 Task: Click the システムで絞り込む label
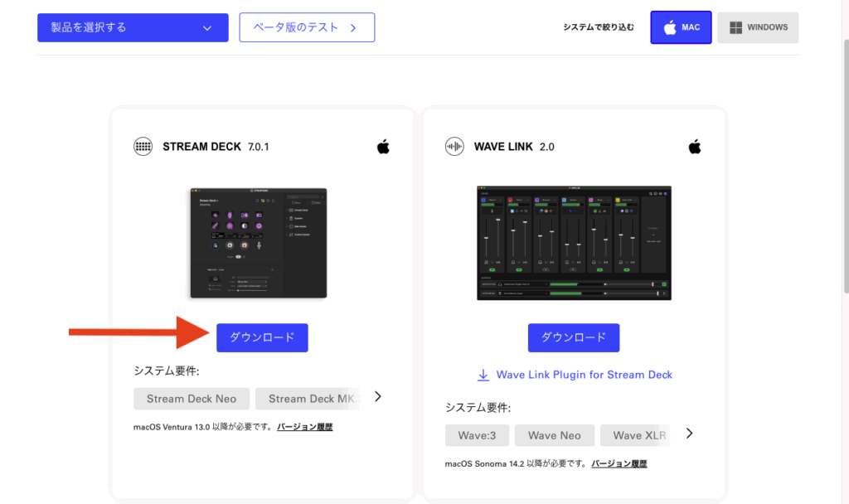[599, 27]
